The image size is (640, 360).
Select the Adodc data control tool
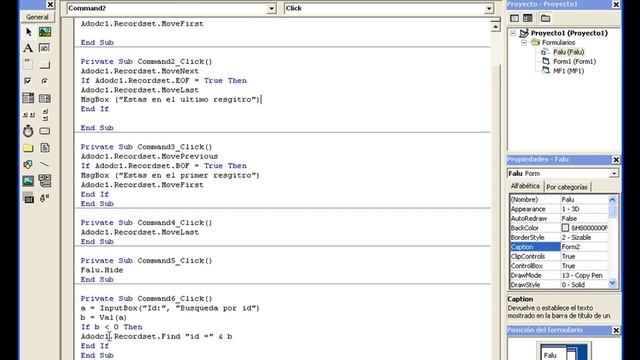coord(45,198)
